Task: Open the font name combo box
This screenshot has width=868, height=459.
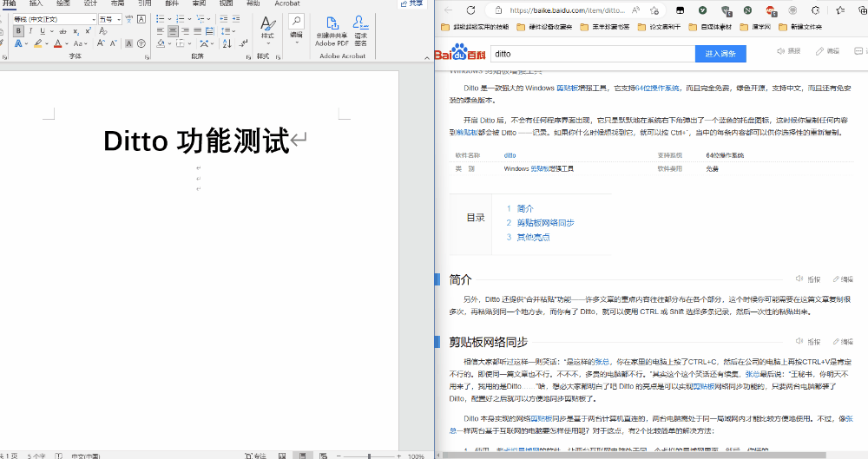Action: click(54, 19)
